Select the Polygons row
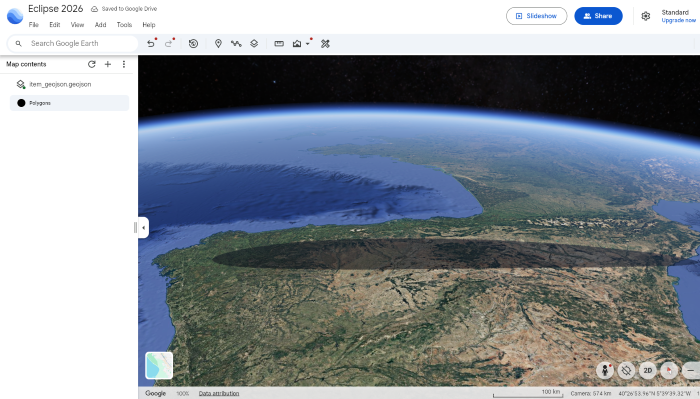700x399 pixels. pos(69,103)
